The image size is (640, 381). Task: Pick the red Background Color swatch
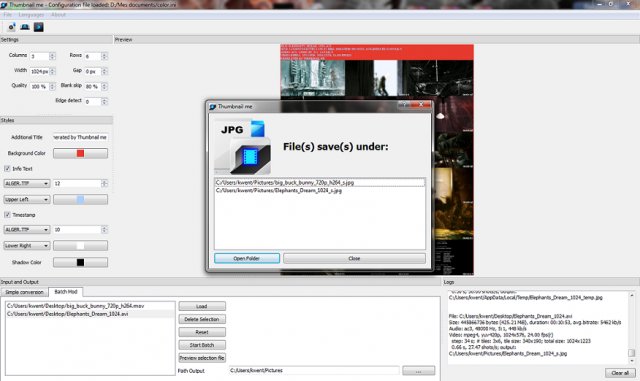click(80, 153)
